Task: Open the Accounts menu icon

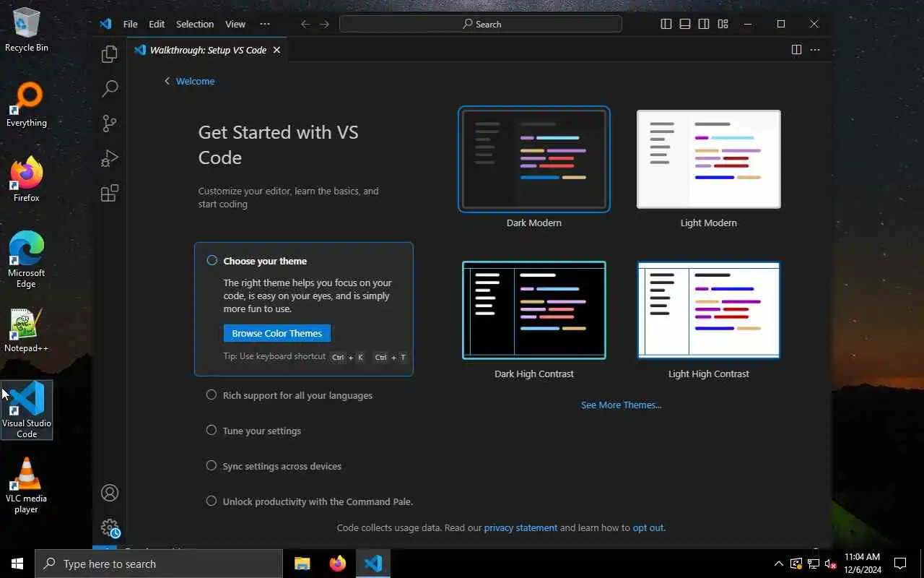Action: click(x=110, y=493)
